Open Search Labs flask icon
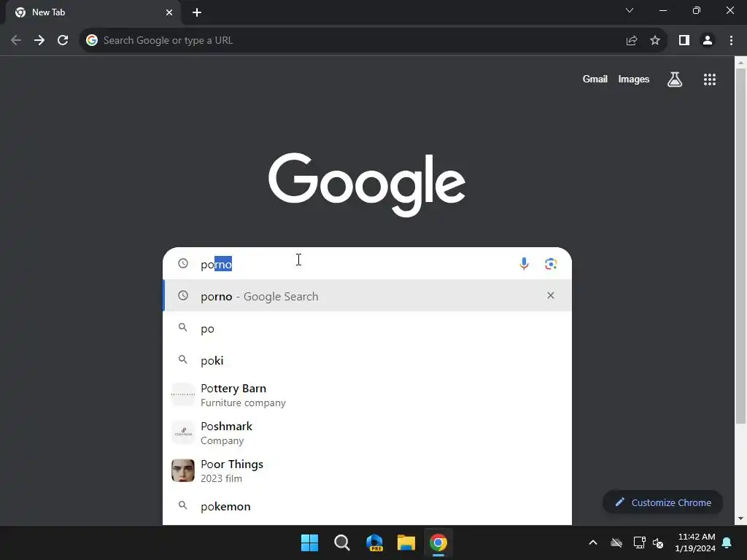 point(675,79)
